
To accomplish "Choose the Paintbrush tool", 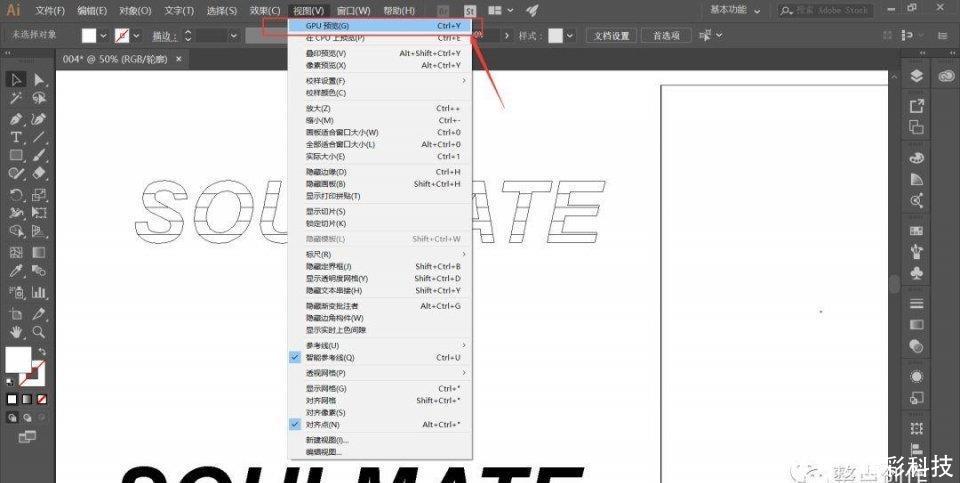I will click(39, 155).
